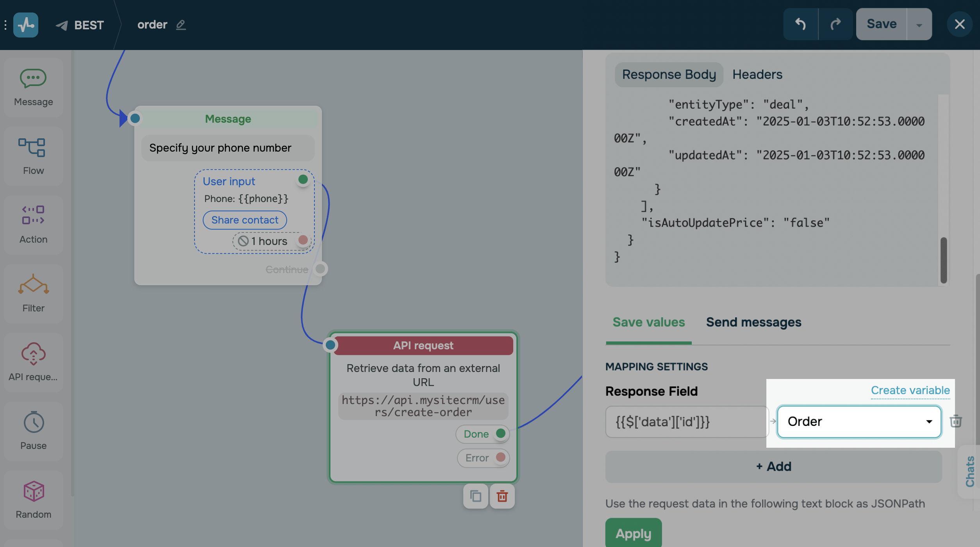Image resolution: width=980 pixels, height=547 pixels.
Task: Click the undo arrow button
Action: pyautogui.click(x=800, y=24)
